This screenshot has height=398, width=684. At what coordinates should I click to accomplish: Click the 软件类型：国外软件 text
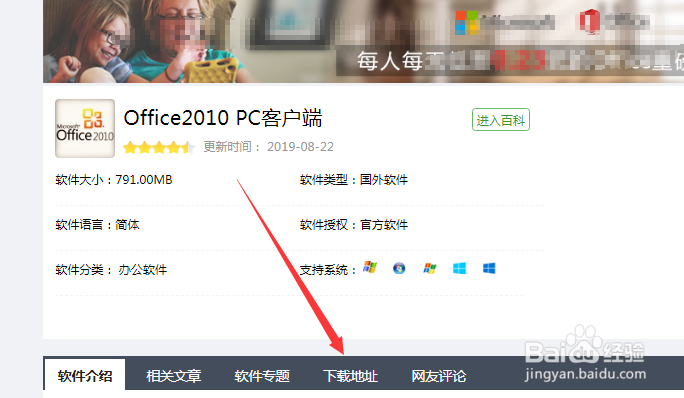pyautogui.click(x=354, y=180)
